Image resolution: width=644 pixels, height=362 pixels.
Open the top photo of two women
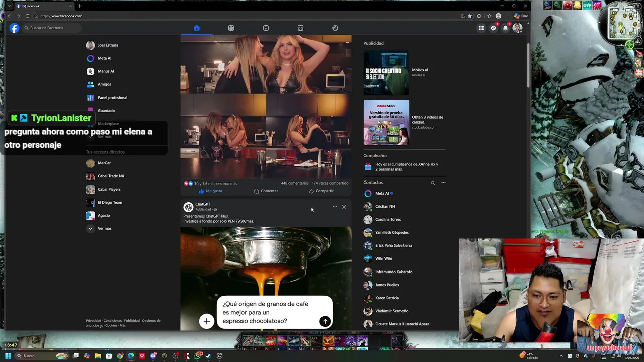click(266, 64)
